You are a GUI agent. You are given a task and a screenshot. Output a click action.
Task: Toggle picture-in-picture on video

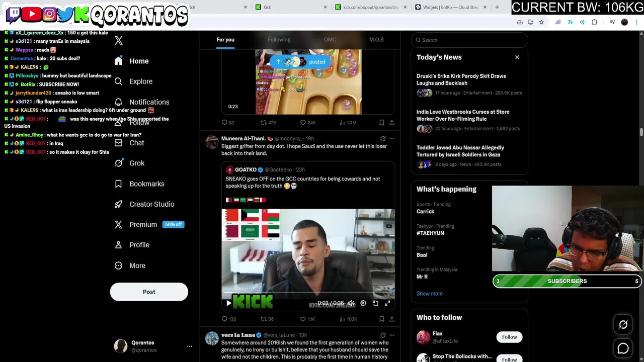375,303
